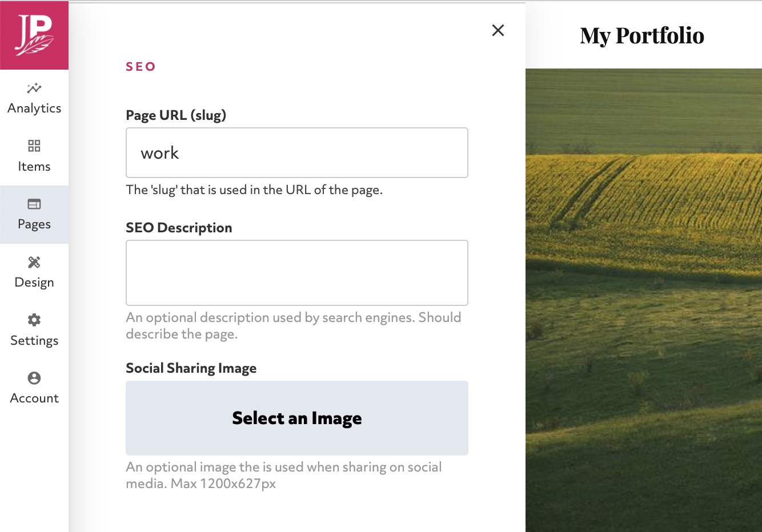Select the Items grid icon
762x532 pixels.
click(x=34, y=146)
